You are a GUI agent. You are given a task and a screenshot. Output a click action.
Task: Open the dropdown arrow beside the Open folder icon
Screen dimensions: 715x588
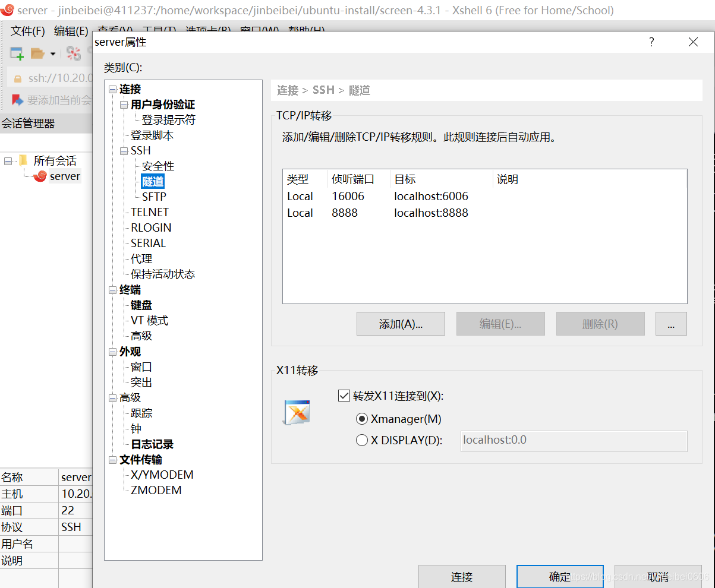[x=52, y=54]
